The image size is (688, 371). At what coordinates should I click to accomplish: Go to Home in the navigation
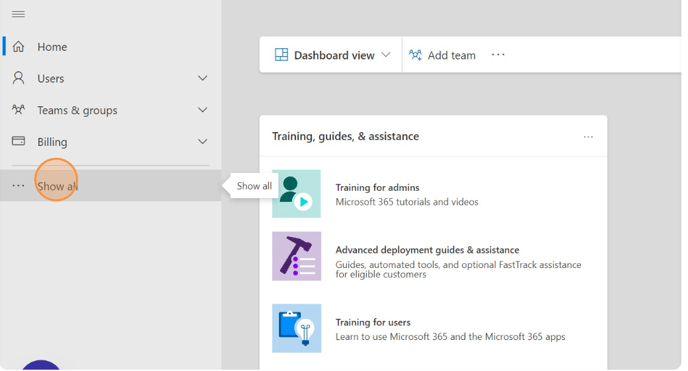(111, 46)
